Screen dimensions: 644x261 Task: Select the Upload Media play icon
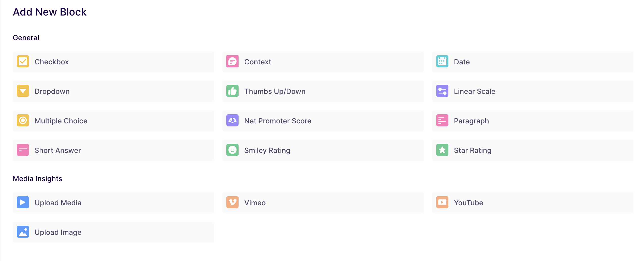(x=23, y=202)
